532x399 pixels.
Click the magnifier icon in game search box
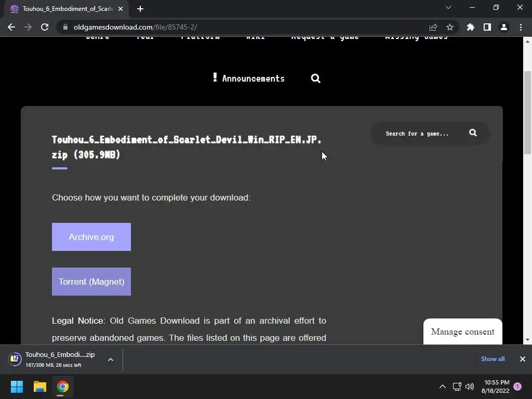pyautogui.click(x=473, y=133)
